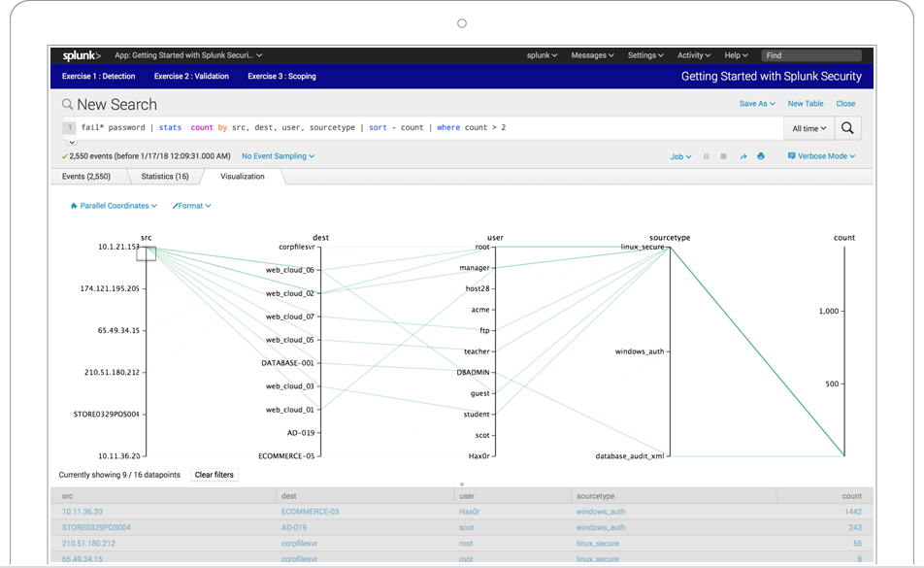924x568 pixels.
Task: Click the Close link
Action: point(845,104)
